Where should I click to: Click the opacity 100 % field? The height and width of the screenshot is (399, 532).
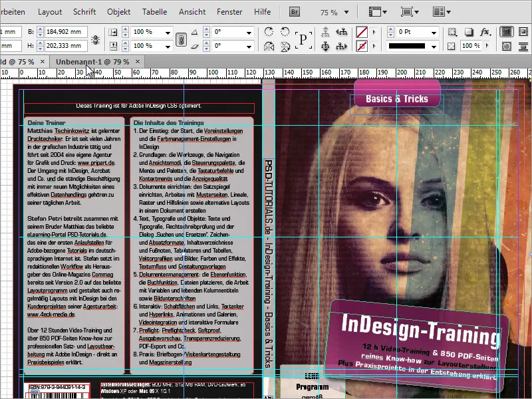(471, 46)
